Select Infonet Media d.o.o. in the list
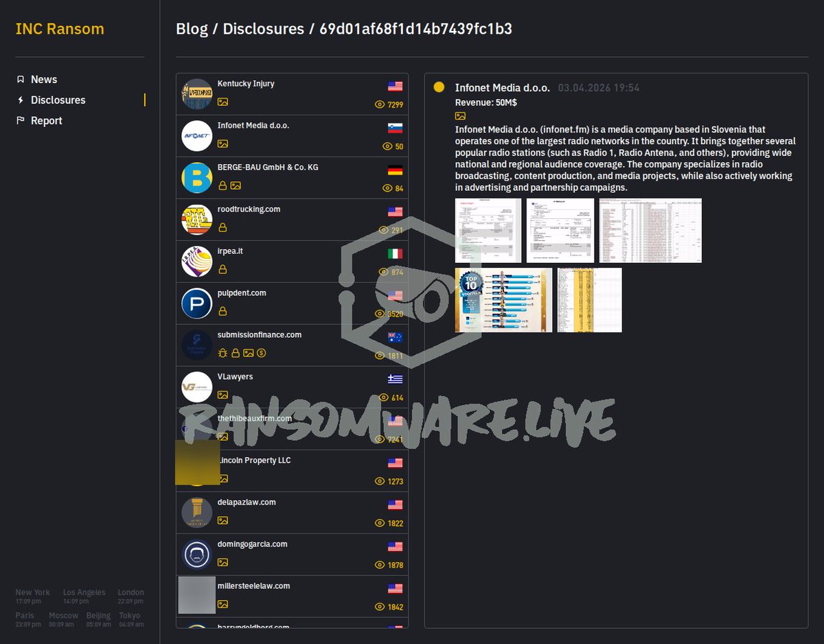The width and height of the screenshot is (824, 644). pyautogui.click(x=292, y=137)
